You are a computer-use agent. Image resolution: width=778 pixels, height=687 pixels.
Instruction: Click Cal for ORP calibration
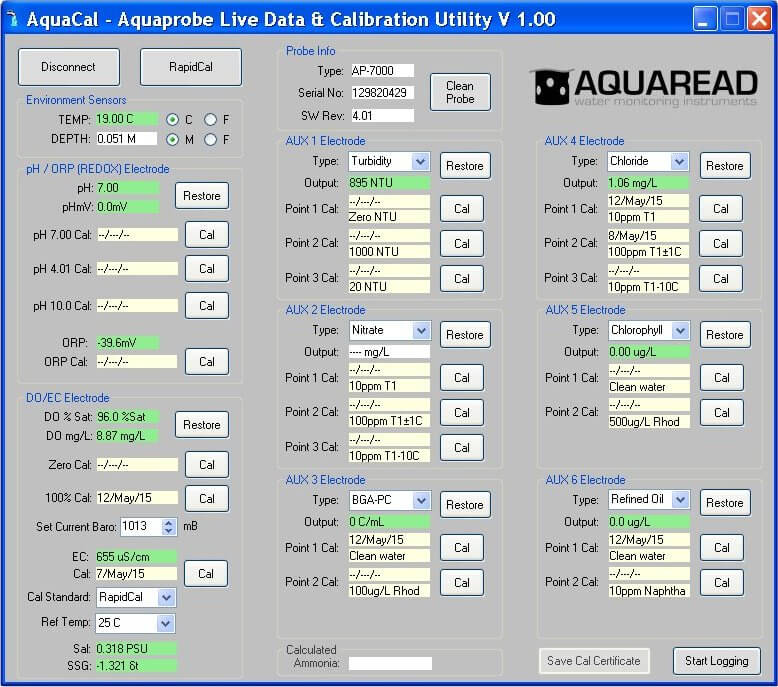pos(207,362)
